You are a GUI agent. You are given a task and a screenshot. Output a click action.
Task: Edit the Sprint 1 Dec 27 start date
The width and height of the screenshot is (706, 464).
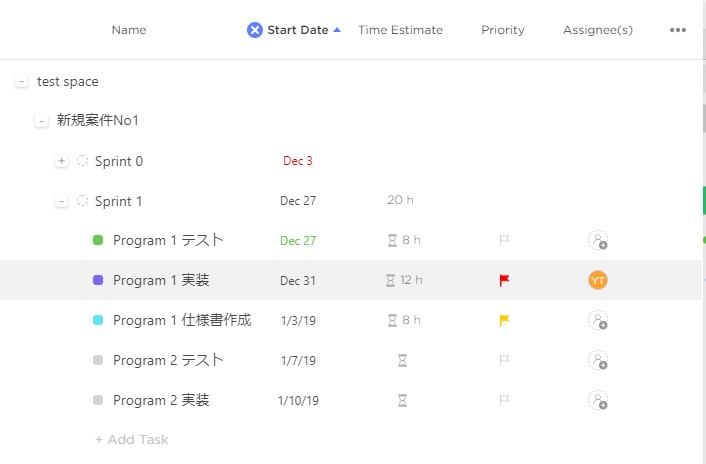(298, 201)
